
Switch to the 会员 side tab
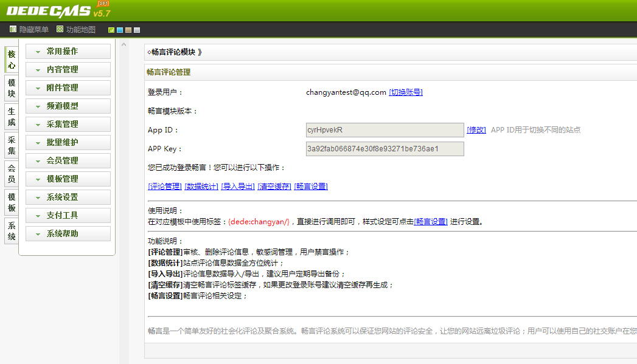12,174
